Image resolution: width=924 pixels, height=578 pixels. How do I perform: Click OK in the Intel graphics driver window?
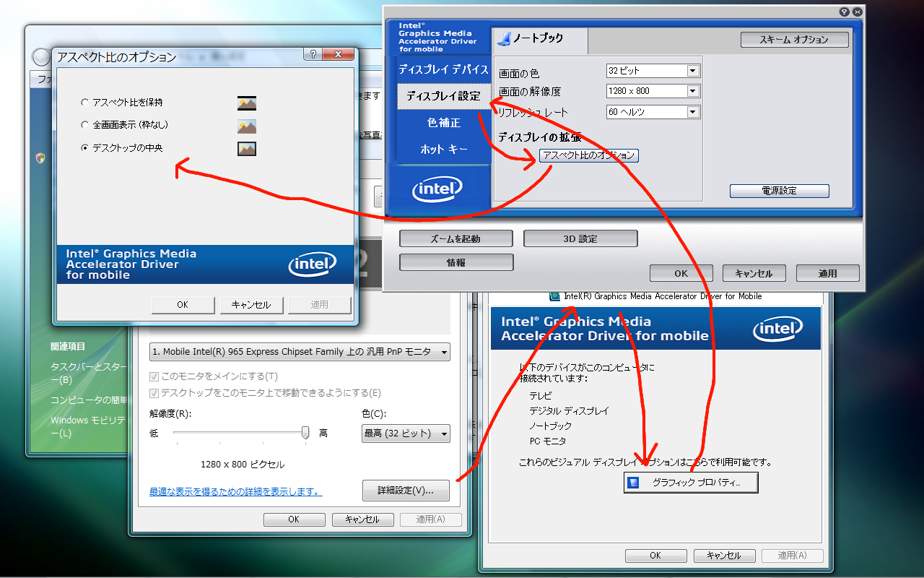(x=681, y=273)
